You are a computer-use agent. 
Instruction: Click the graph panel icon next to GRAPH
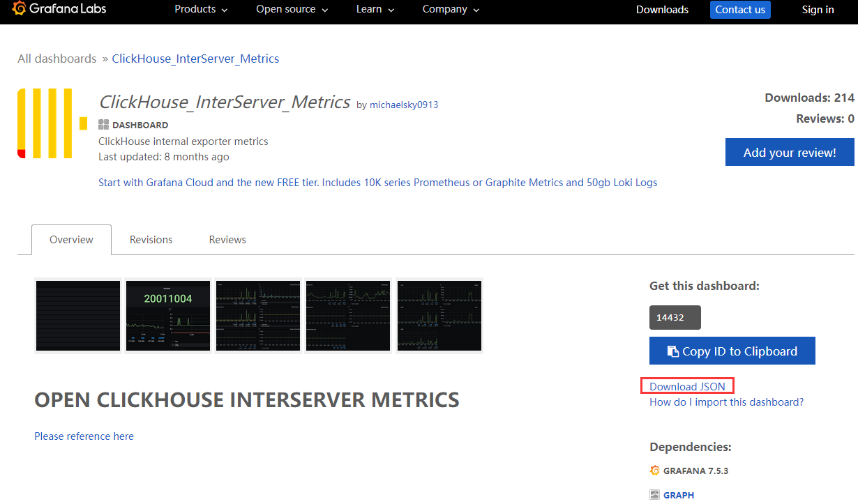click(x=654, y=495)
